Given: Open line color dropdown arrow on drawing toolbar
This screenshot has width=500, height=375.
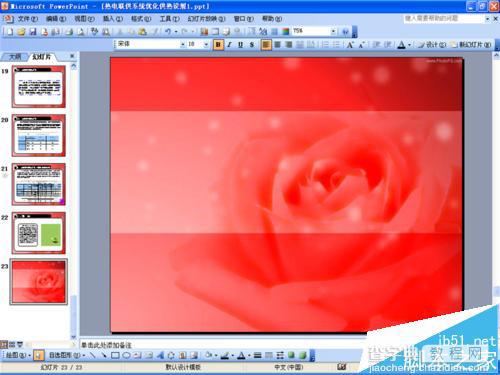Looking at the screenshot, I should tap(232, 355).
